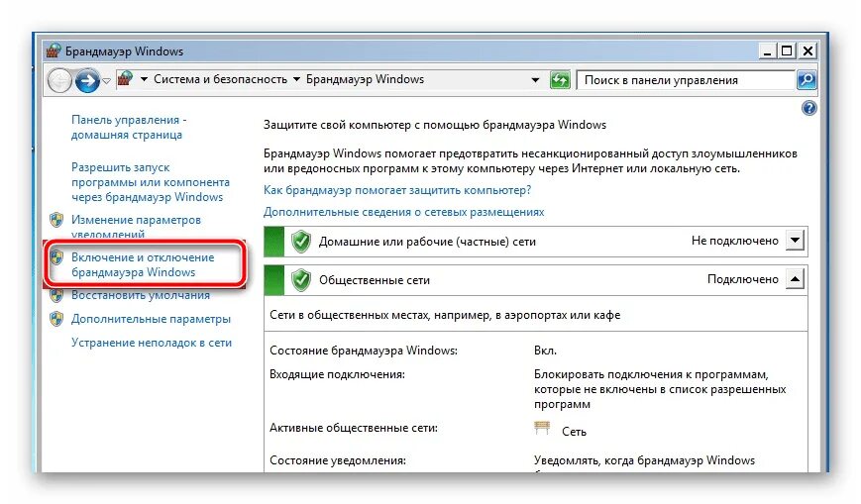The height and width of the screenshot is (504, 861).
Task: Click shield icon beside Восстановить умолчания
Action: coord(56,296)
